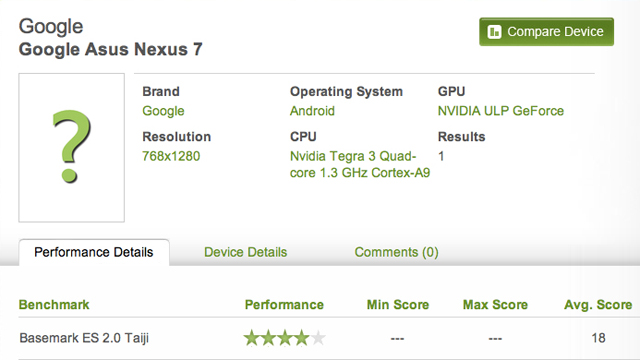Click the Basemark ES 2.0 Taiji row name
Viewport: 640px width, 360px height.
coord(84,338)
